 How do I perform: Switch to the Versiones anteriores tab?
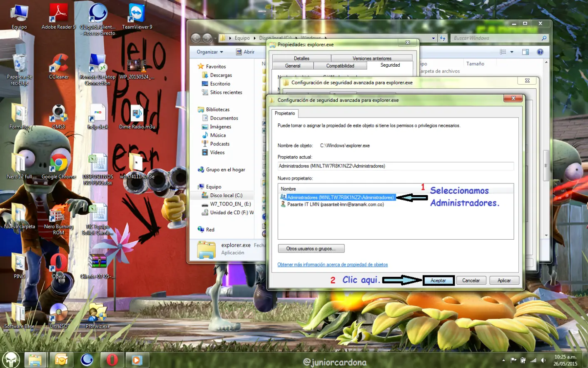coord(372,58)
